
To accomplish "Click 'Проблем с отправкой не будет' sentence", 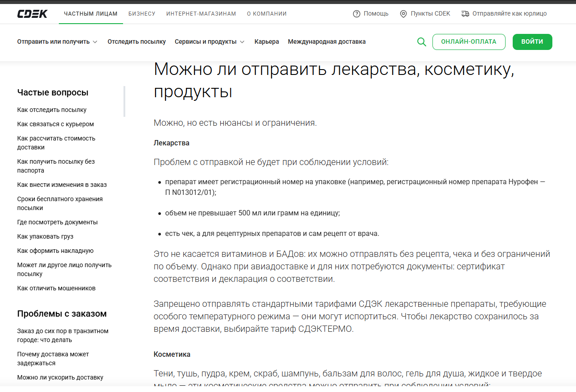I will [271, 162].
